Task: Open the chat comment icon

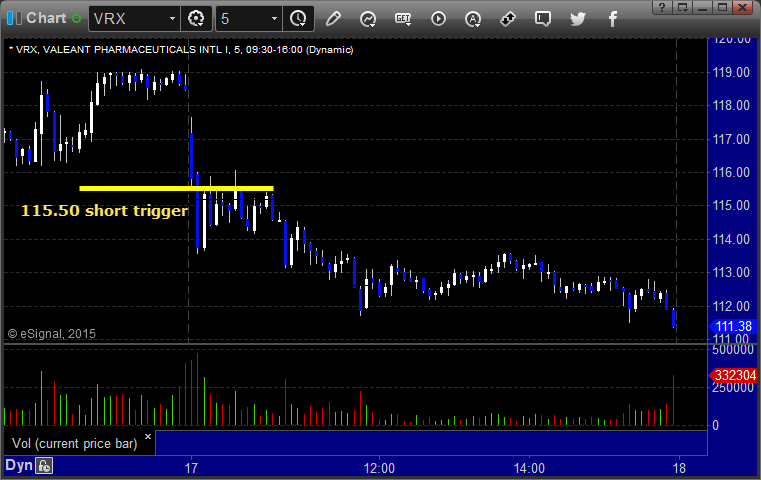Action: click(543, 19)
